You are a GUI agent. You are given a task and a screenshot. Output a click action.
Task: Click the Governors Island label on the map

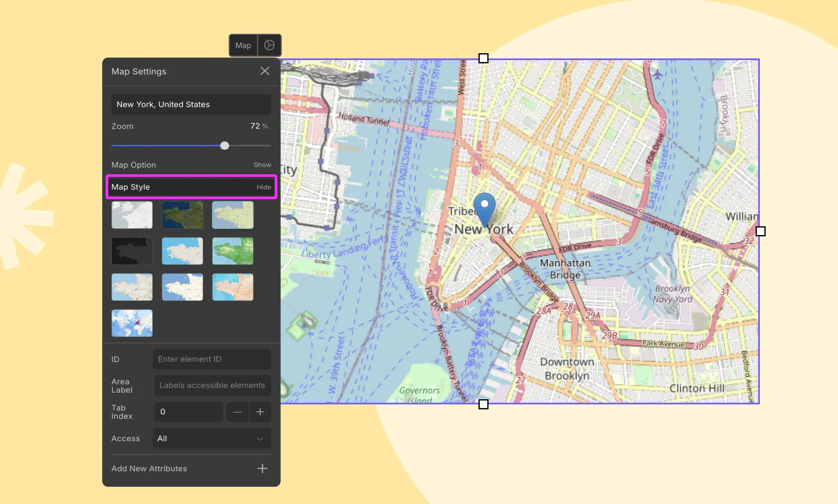pyautogui.click(x=419, y=395)
